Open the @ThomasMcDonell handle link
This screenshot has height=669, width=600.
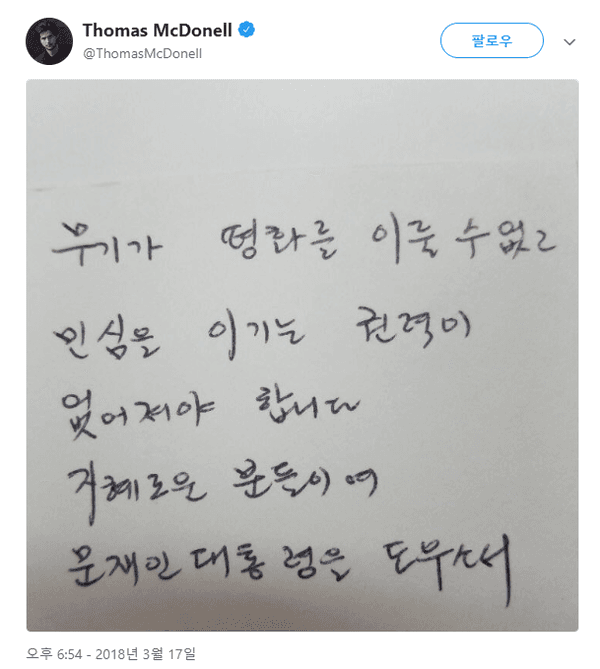(x=142, y=54)
